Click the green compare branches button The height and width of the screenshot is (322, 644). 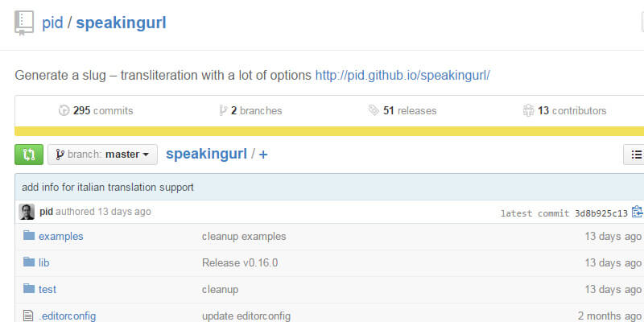(29, 155)
